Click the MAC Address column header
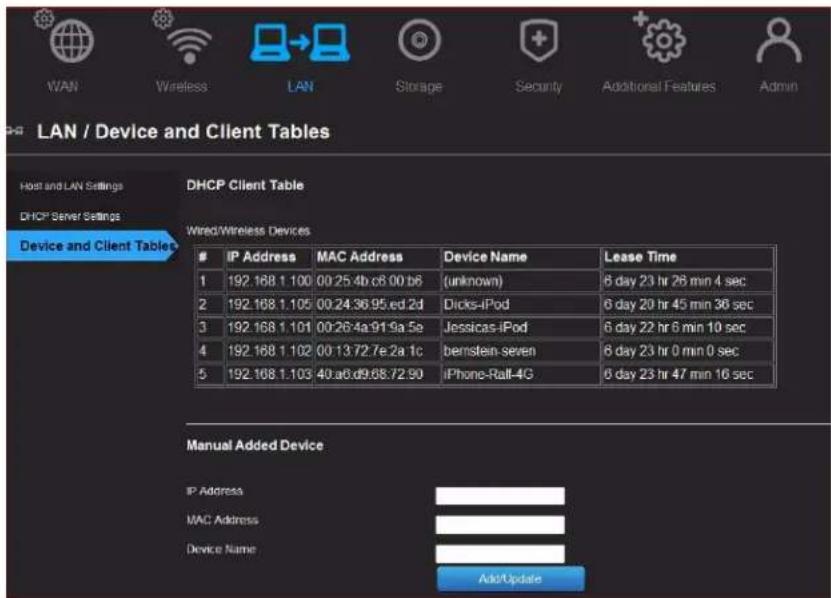 tap(360, 257)
